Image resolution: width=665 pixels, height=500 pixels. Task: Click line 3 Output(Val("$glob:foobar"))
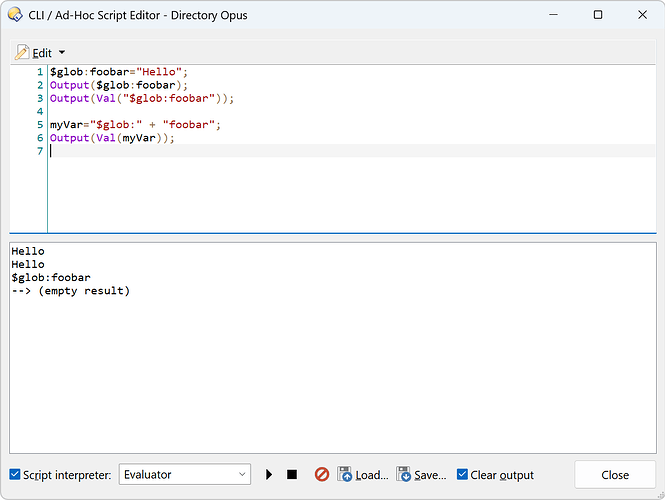coord(142,98)
